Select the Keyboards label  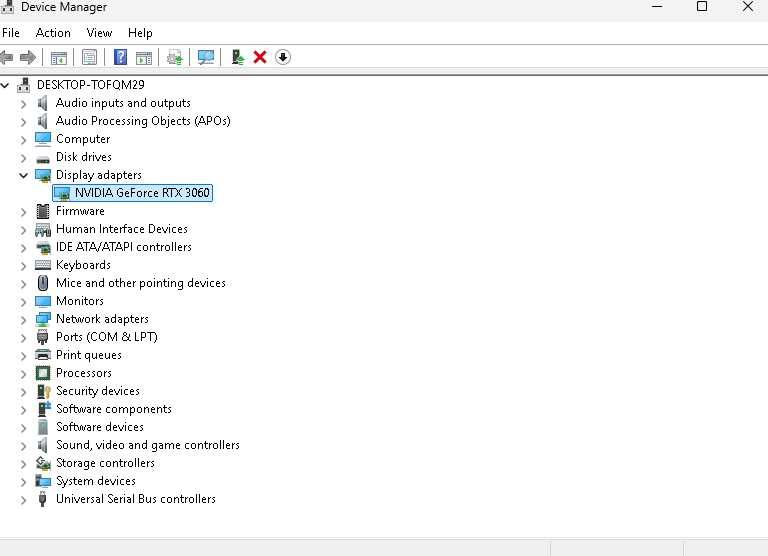(83, 265)
